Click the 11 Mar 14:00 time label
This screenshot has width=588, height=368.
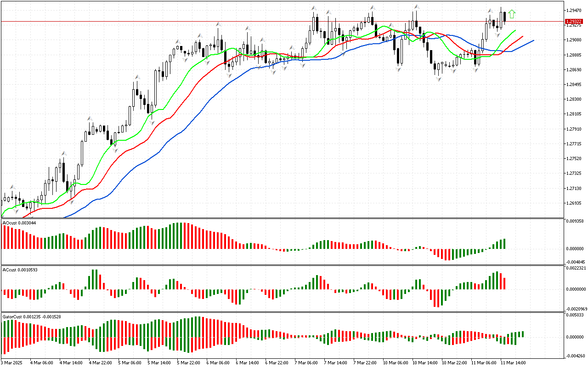(513, 362)
